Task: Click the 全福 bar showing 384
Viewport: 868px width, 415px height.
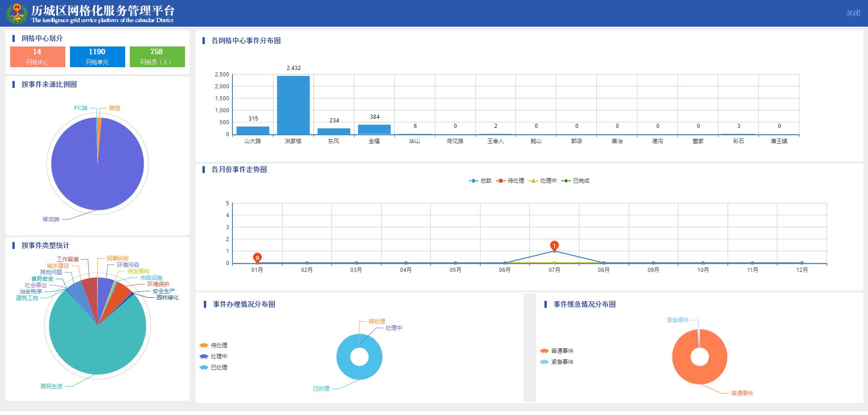Action: (374, 129)
